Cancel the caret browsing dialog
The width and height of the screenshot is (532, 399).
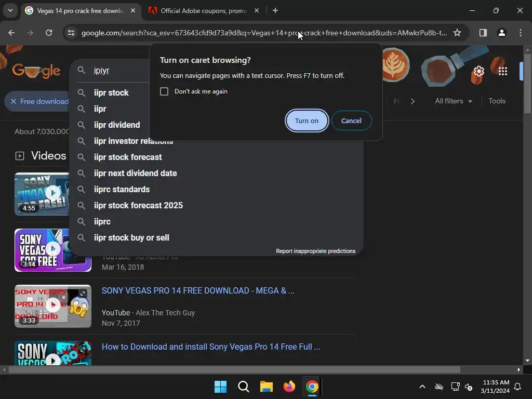[x=351, y=121]
